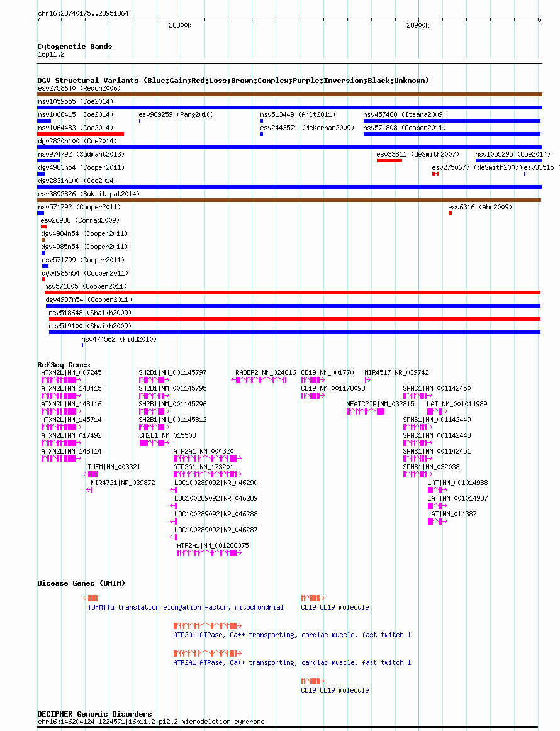This screenshot has width=560, height=731.
Task: Select CD19|NM_001770 RefSeq gene glyph
Action: (x=313, y=380)
